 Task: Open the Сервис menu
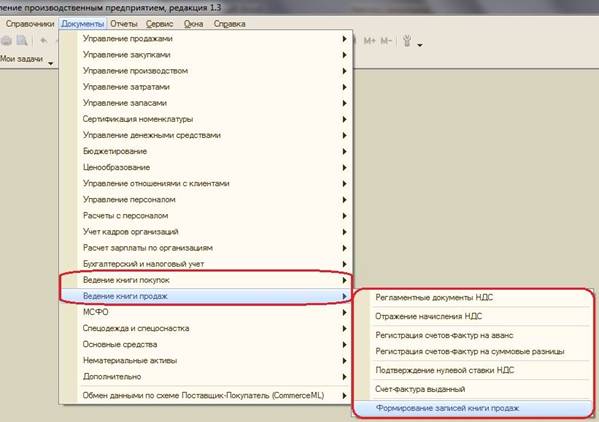point(160,24)
